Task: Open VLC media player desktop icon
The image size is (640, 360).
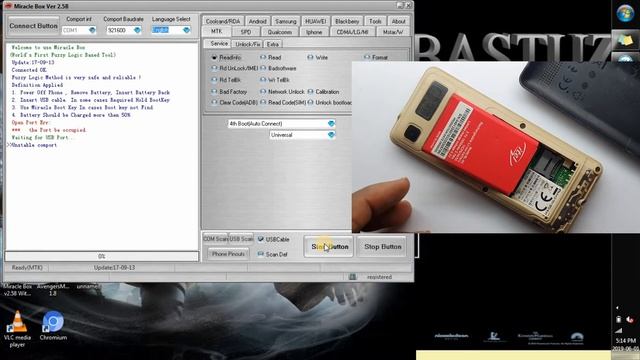Action: tap(17, 328)
